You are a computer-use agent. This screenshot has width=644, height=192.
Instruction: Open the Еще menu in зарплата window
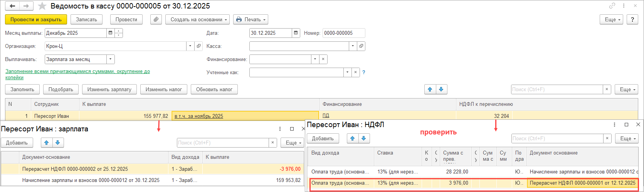pyautogui.click(x=292, y=143)
